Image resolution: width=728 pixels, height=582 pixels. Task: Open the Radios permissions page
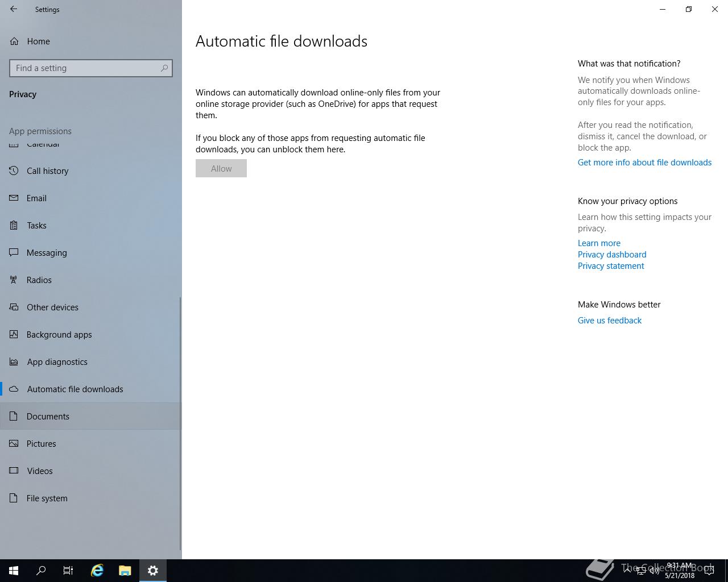[x=91, y=280]
